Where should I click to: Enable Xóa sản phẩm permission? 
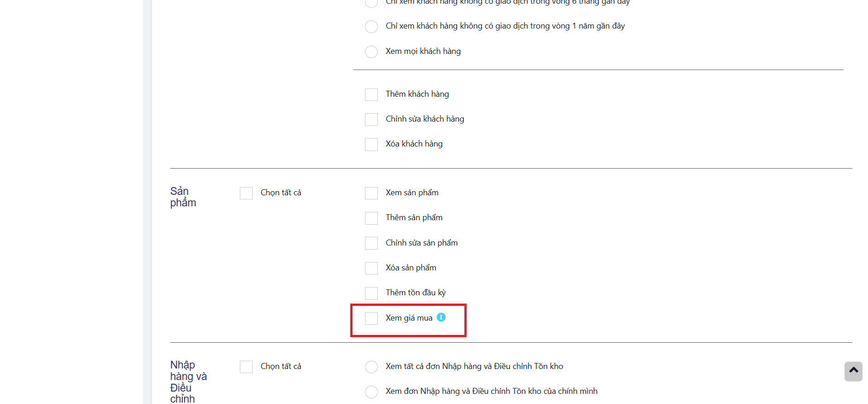click(371, 268)
